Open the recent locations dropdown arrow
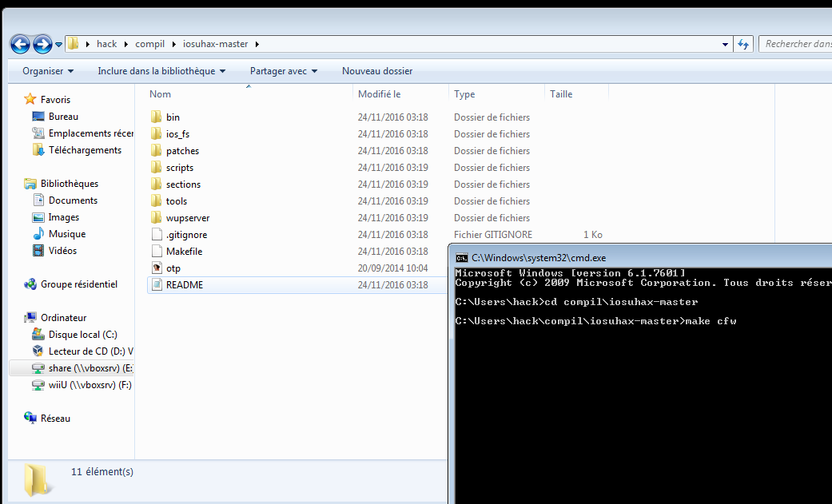This screenshot has width=832, height=504. 58,45
